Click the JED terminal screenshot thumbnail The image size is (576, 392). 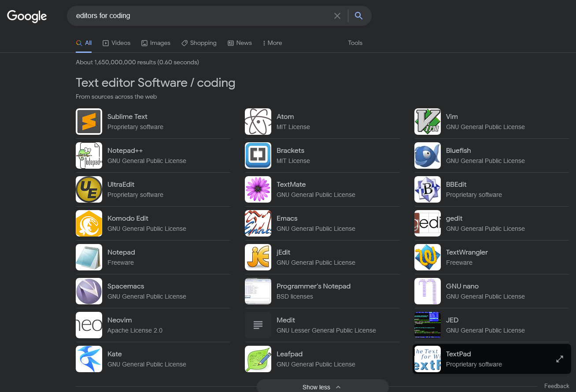[x=428, y=325]
